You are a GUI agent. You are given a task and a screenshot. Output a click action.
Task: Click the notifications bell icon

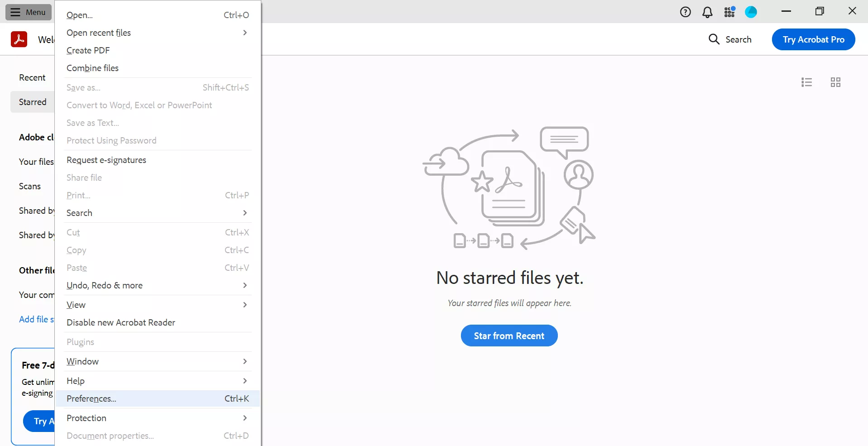(x=707, y=12)
